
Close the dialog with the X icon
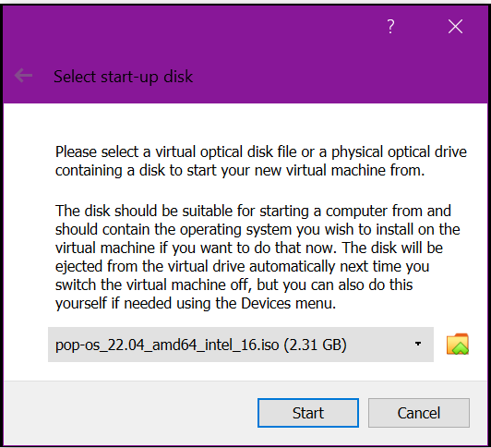(x=455, y=27)
